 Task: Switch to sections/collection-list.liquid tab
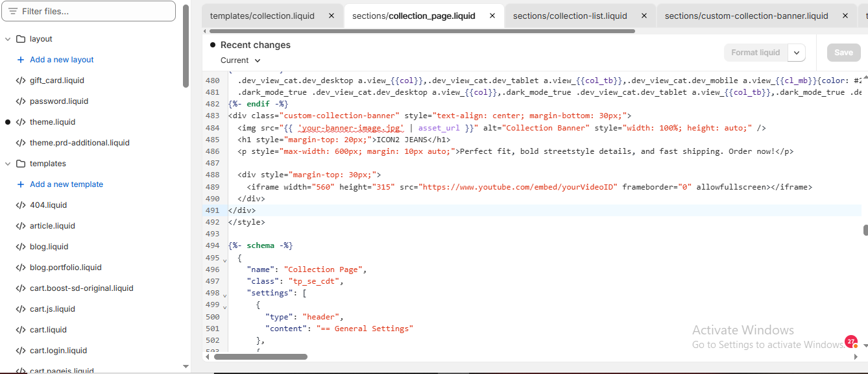pyautogui.click(x=570, y=16)
